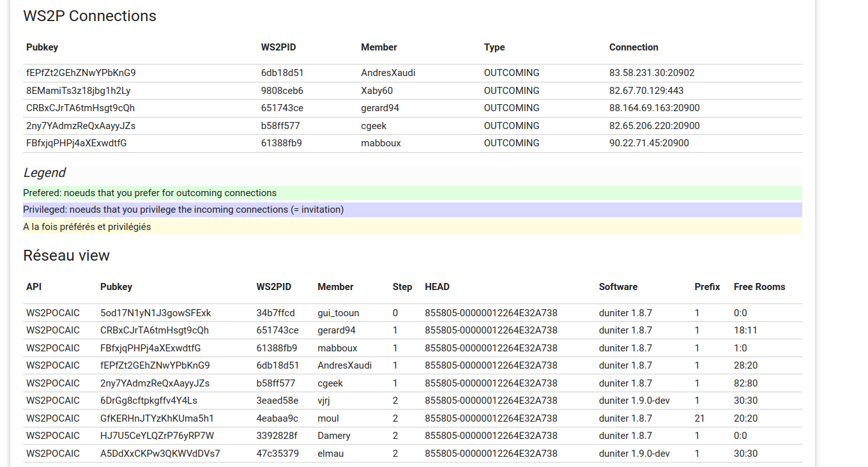Click the API column header
The width and height of the screenshot is (868, 467).
click(34, 287)
